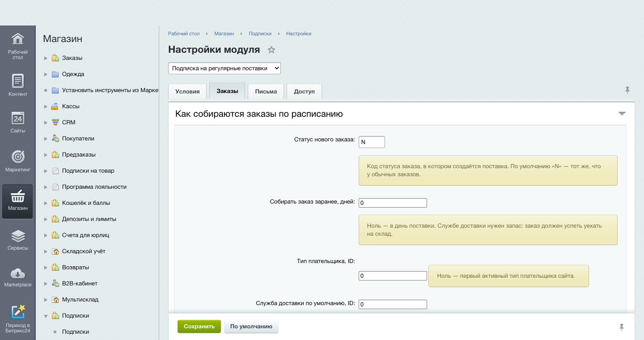Open Переход в Битрикс24 section
Viewport: 644px width, 340px height.
tap(17, 319)
